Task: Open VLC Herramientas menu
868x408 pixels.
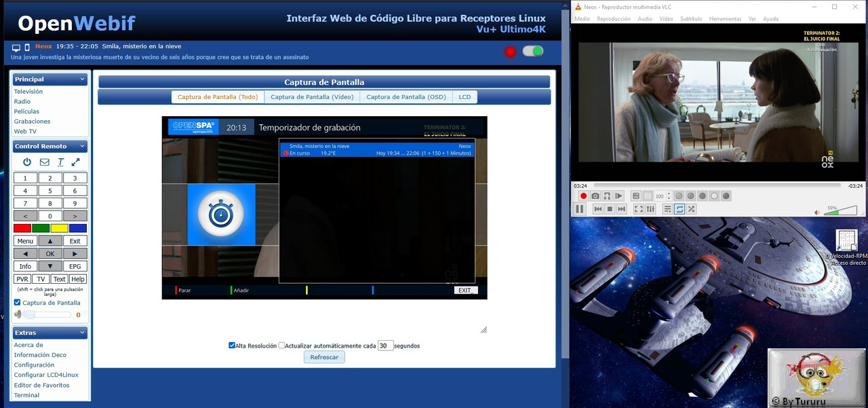Action: (725, 19)
